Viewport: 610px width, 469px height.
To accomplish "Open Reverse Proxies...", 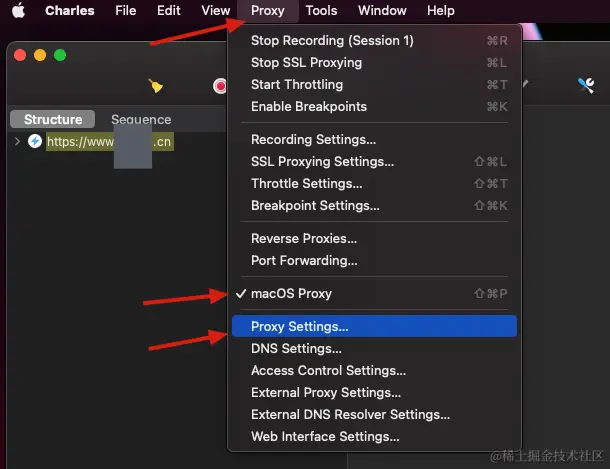I will point(374,238).
